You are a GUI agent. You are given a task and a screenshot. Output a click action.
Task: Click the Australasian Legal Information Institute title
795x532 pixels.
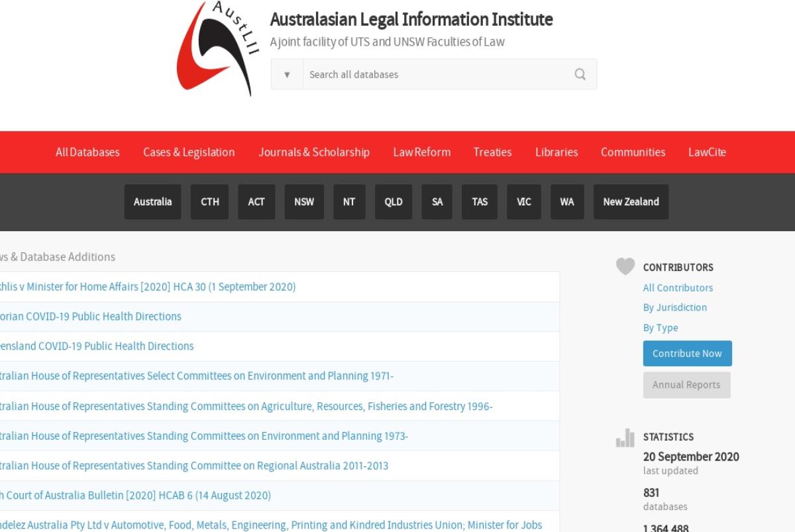click(x=411, y=19)
